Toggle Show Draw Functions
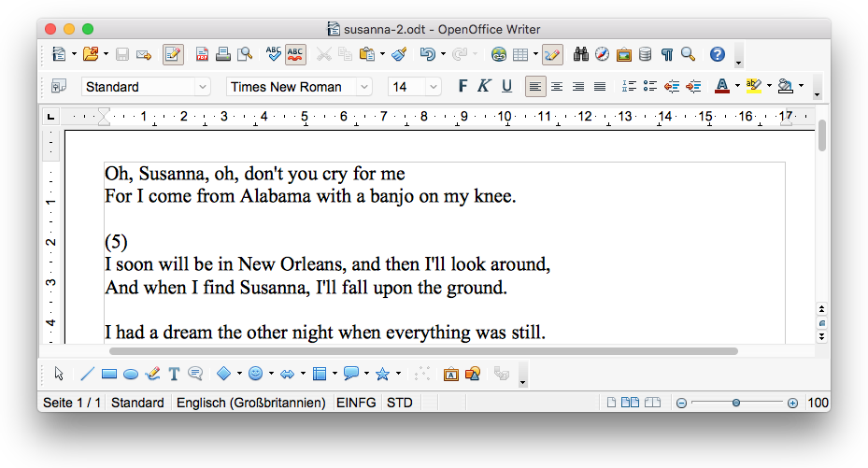The image size is (868, 468). [x=552, y=54]
